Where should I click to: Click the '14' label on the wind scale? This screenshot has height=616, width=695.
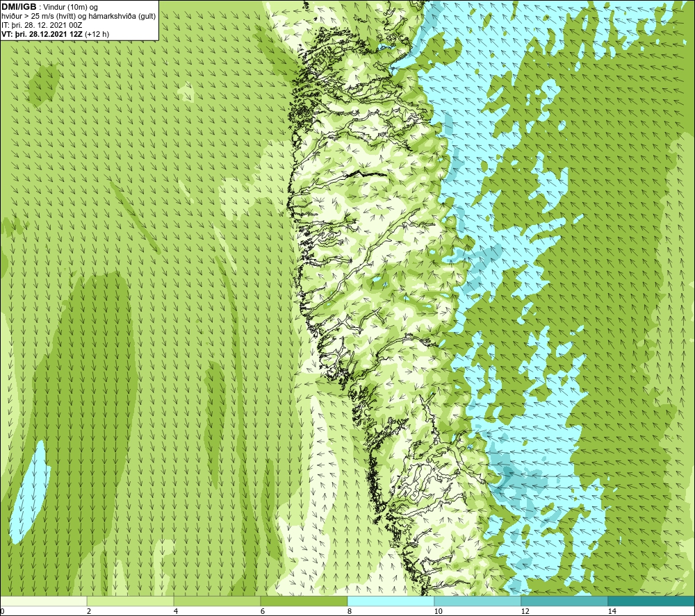pyautogui.click(x=612, y=611)
